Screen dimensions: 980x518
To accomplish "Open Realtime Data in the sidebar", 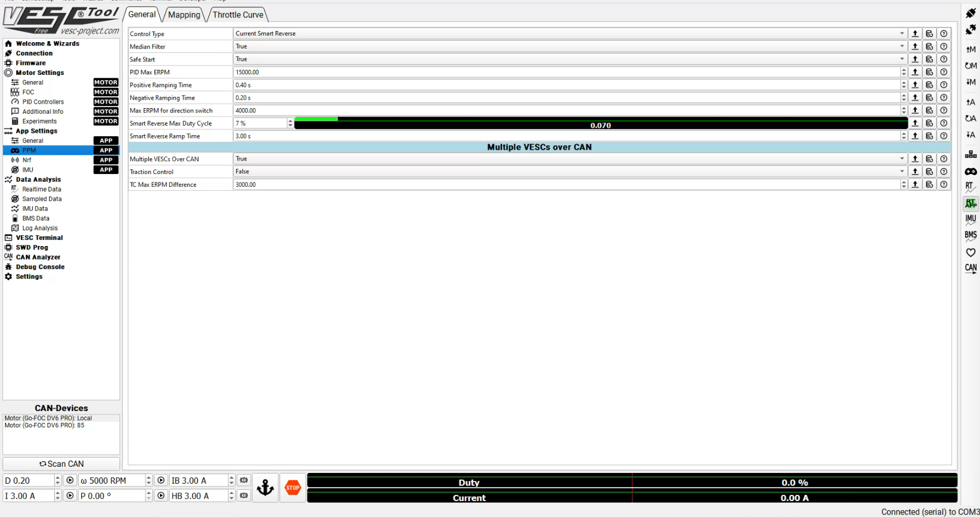I will 42,189.
